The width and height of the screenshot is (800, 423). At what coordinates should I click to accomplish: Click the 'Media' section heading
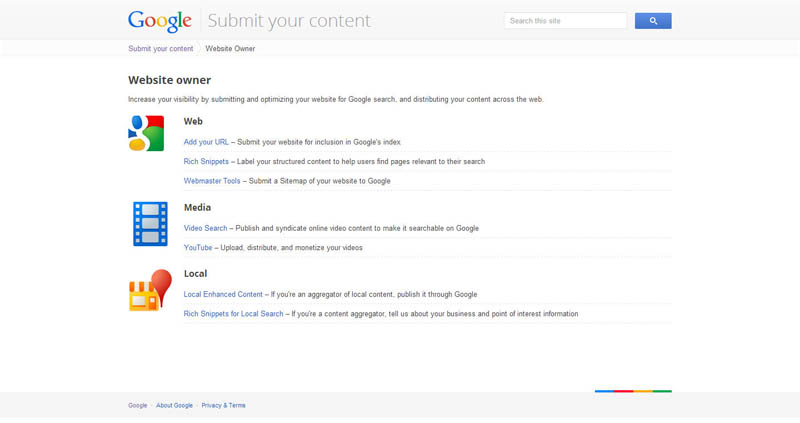pyautogui.click(x=197, y=208)
